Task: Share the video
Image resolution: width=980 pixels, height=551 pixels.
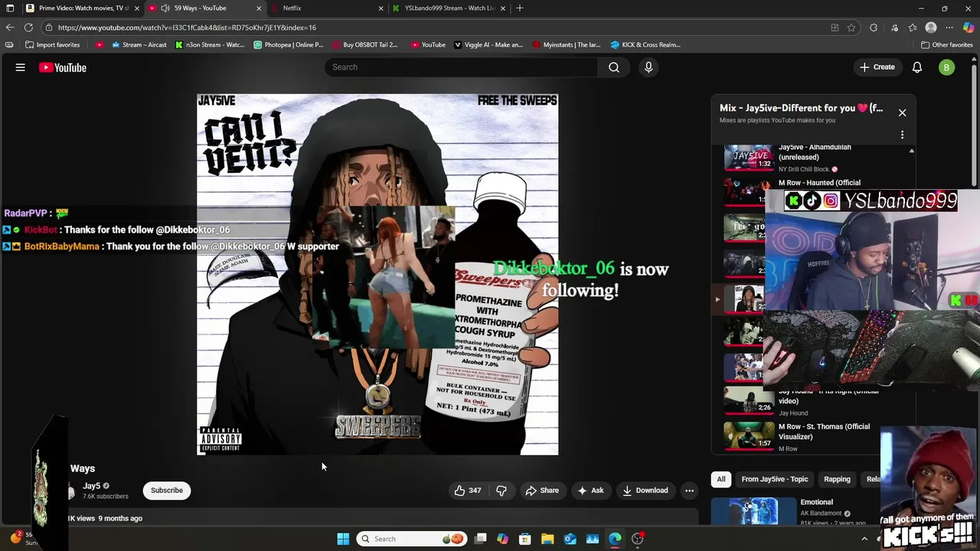Action: pyautogui.click(x=542, y=491)
